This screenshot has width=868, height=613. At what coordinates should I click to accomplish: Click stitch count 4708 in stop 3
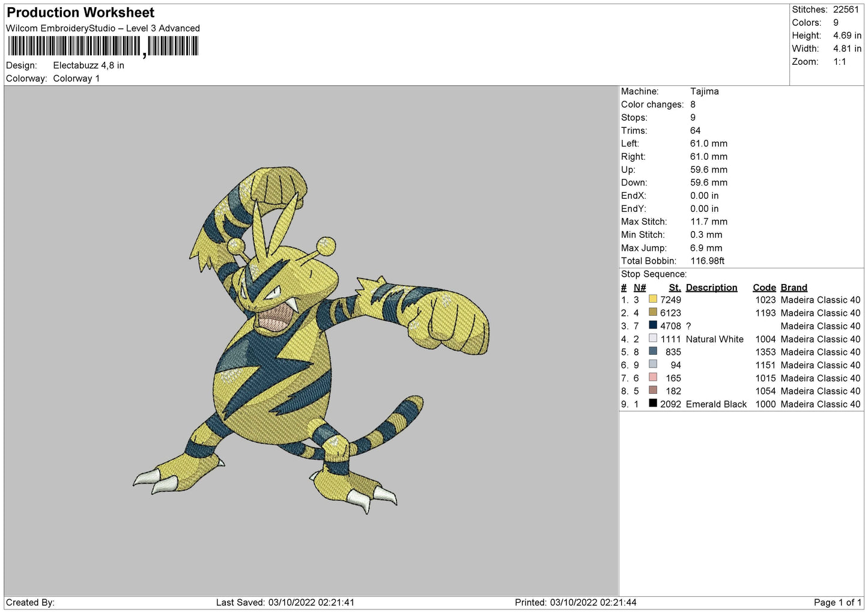pos(671,327)
